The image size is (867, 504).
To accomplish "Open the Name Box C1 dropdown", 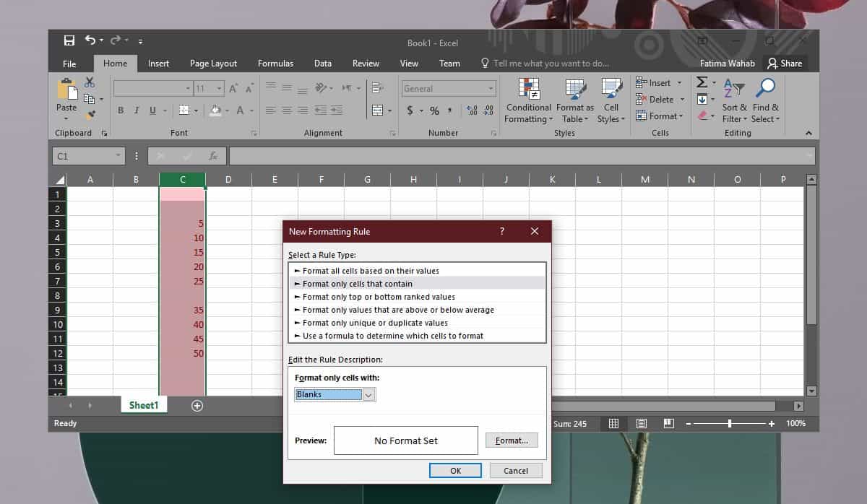I will [118, 156].
